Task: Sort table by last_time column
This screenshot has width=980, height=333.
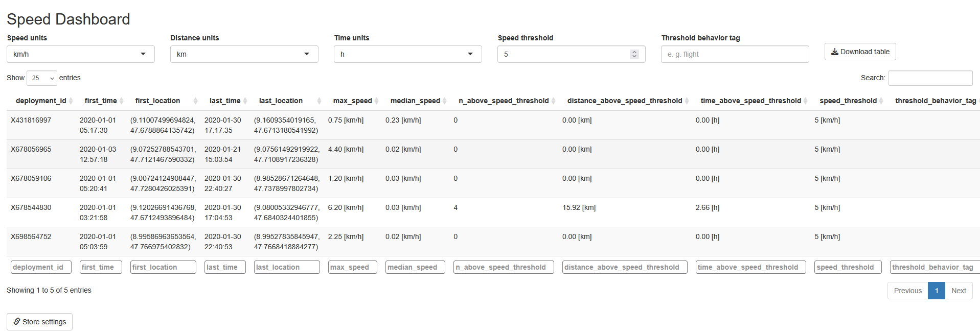Action: tap(225, 101)
